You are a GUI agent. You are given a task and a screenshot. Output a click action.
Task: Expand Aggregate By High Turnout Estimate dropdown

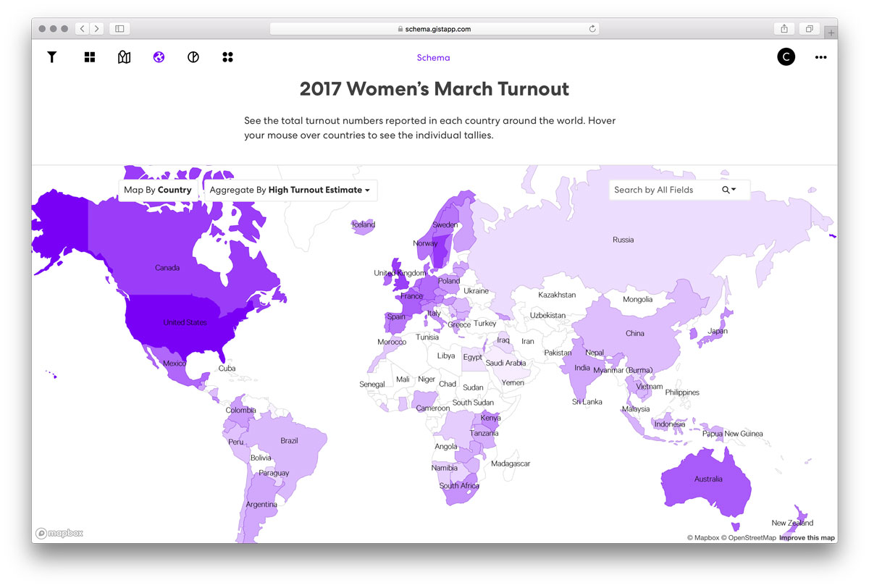coord(290,190)
